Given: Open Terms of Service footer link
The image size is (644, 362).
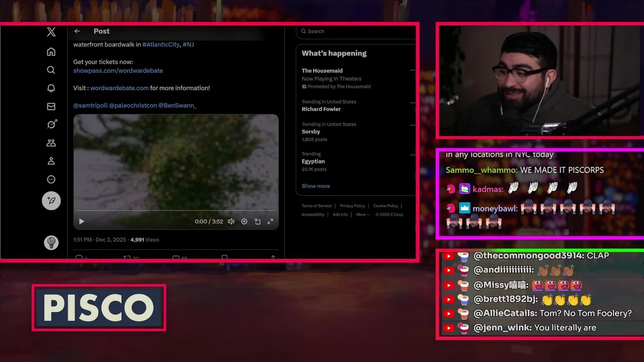Looking at the screenshot, I should 316,206.
